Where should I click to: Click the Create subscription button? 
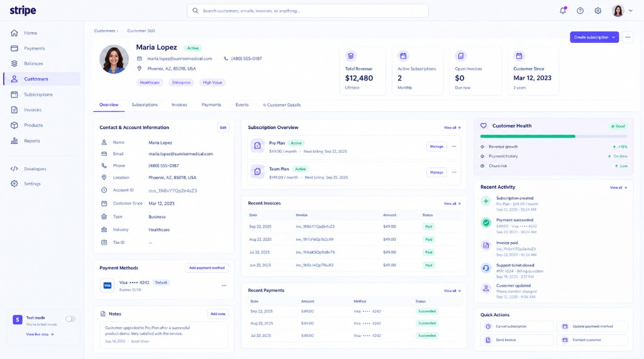pyautogui.click(x=594, y=37)
